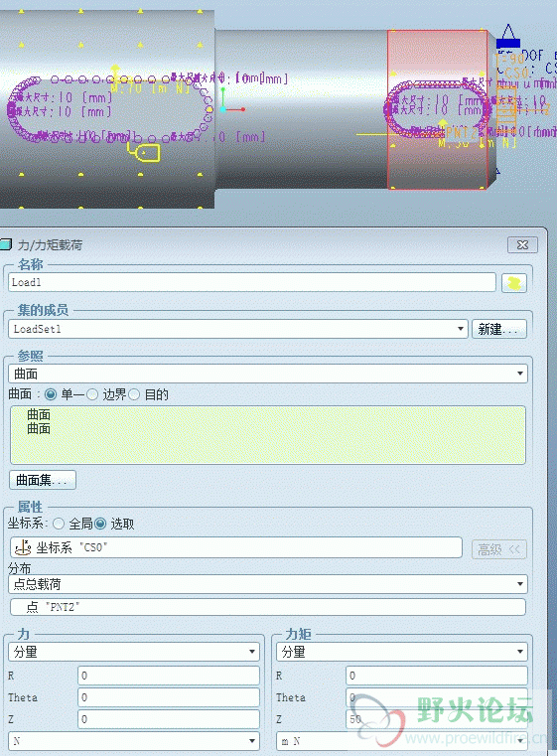Select the 单一 surface radio button
This screenshot has width=557, height=756.
pyautogui.click(x=51, y=394)
